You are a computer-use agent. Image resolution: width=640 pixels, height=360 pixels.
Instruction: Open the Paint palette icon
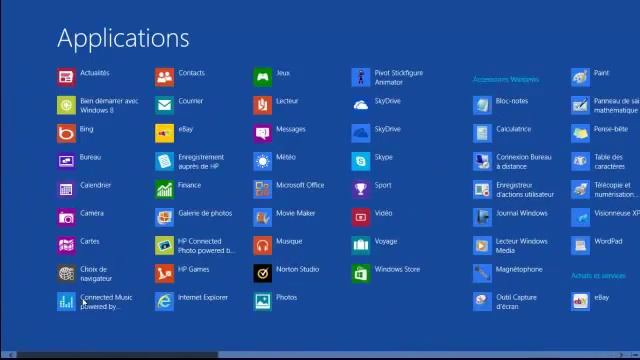pos(580,77)
